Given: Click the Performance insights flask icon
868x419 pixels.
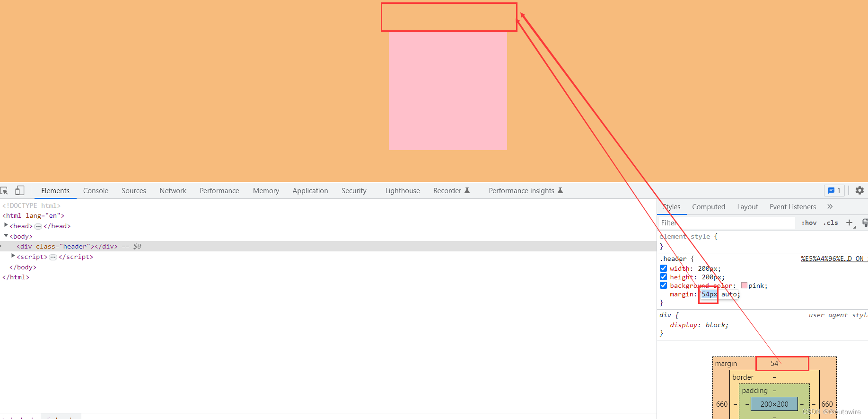Looking at the screenshot, I should 560,190.
